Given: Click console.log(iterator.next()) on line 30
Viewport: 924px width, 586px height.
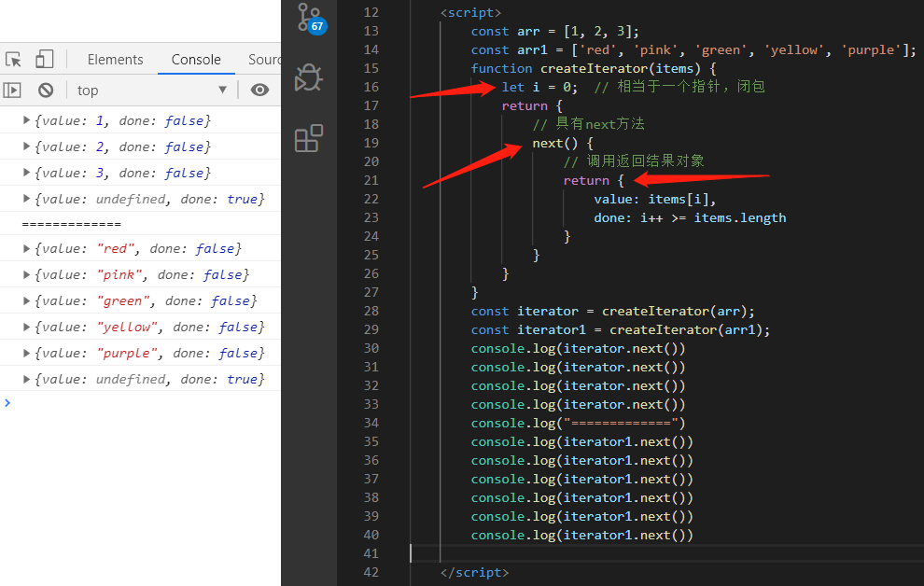Looking at the screenshot, I should pos(578,349).
